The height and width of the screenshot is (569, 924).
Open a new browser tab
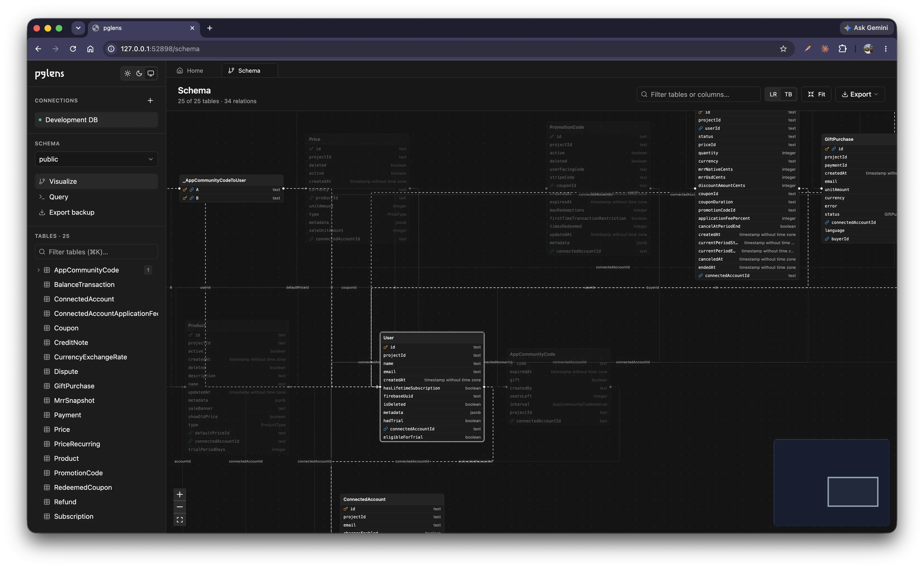tap(210, 28)
